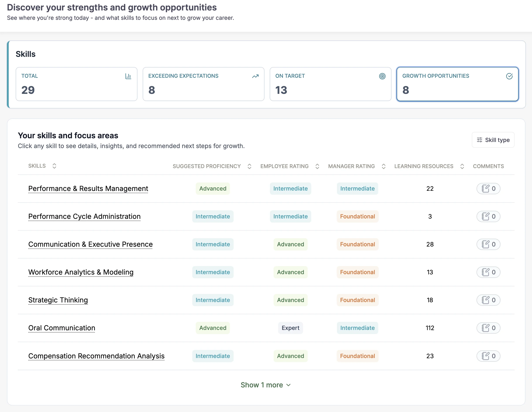This screenshot has height=412, width=532.
Task: Select the Growth Opportunities card
Action: tap(457, 84)
